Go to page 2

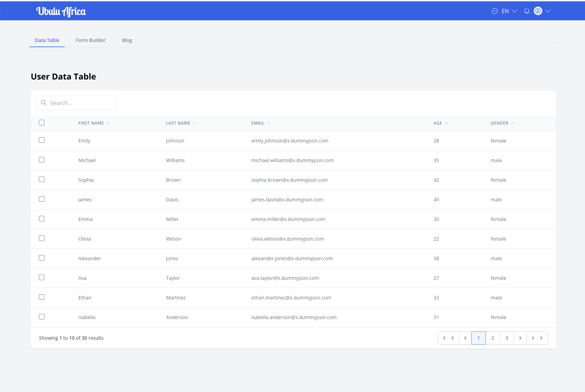[x=492, y=338]
